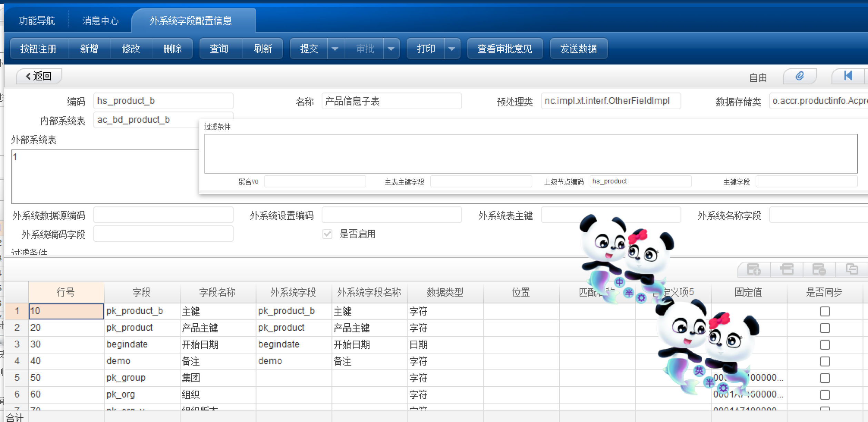
Task: Click the 中 input method icon on panda
Action: coord(619,282)
